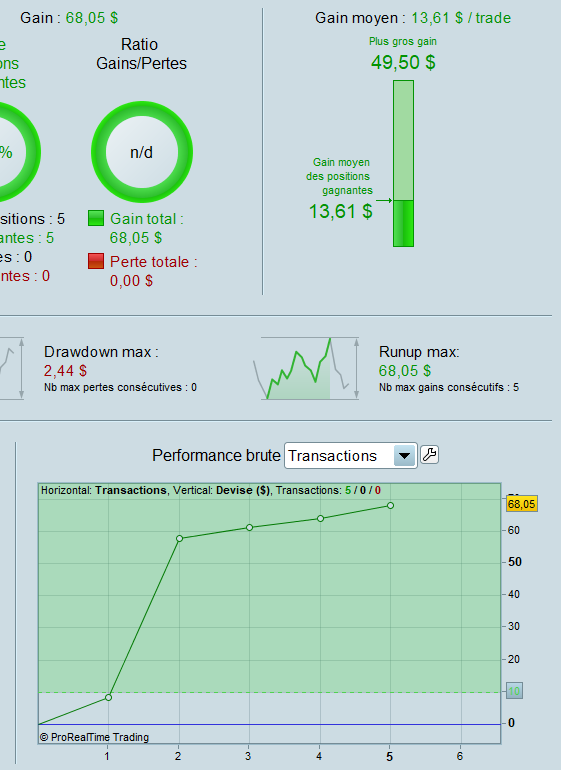Click the green Gain total legend square

pyautogui.click(x=96, y=218)
